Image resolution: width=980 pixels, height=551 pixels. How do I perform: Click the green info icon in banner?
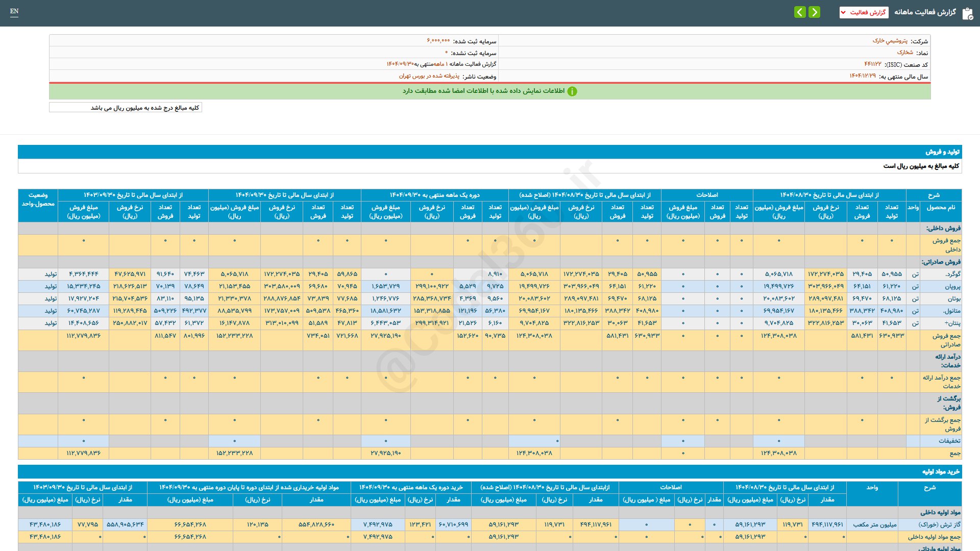[572, 91]
